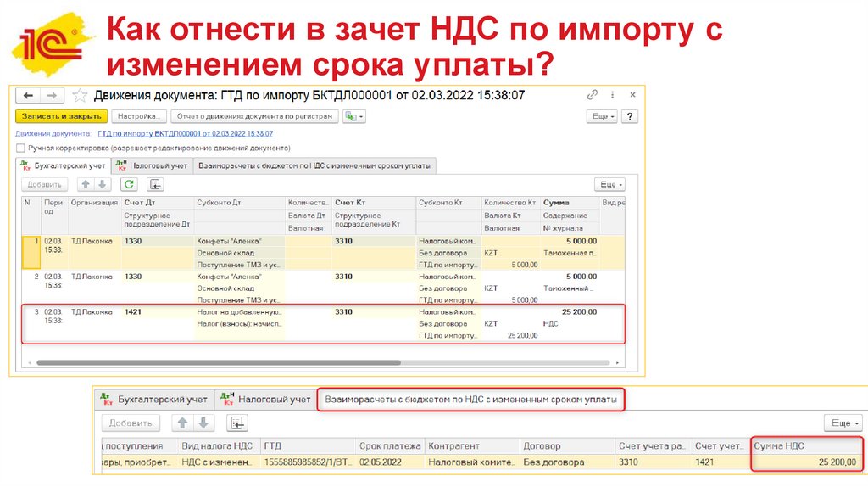Screen dimensions: 868x487
Task: Click the right scroll arrow of the upper table
Action: [617, 363]
